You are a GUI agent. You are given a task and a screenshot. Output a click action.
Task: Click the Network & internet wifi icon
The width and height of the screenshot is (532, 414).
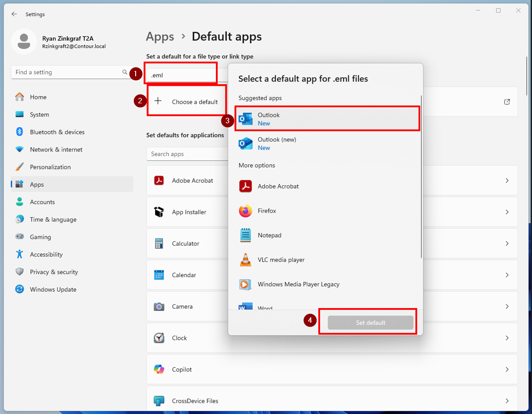click(x=20, y=150)
